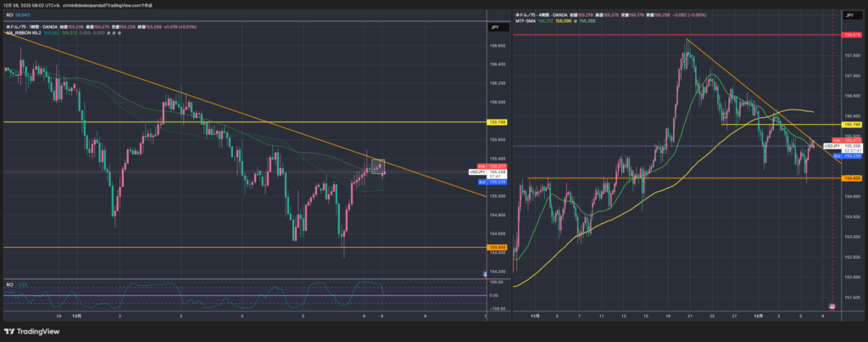Viewport: 868px width, 342px height.
Task: Click the gray highlighted rectangle on the 1-hour chart
Action: click(x=378, y=166)
